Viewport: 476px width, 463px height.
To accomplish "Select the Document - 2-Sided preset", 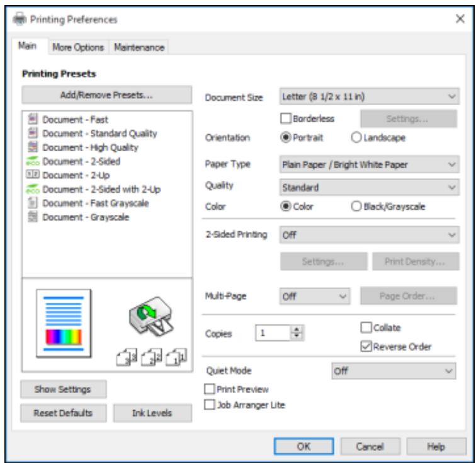I will tap(81, 161).
